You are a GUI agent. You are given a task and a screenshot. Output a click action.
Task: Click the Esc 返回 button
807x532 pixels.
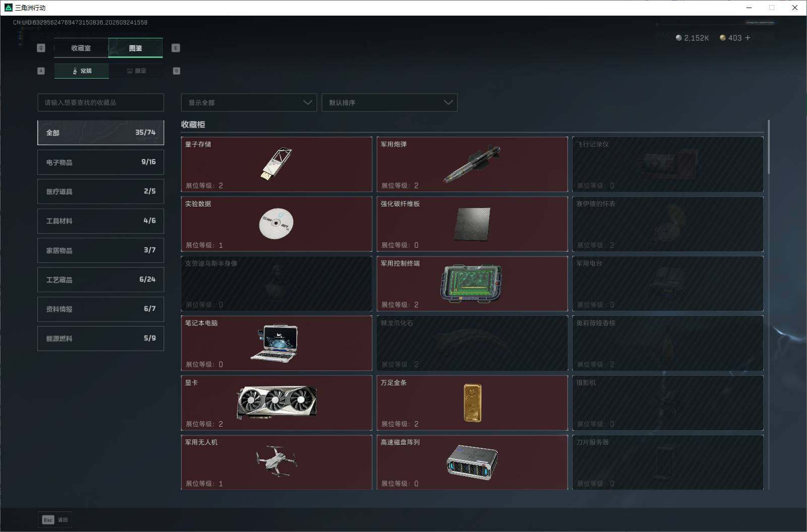coord(55,520)
